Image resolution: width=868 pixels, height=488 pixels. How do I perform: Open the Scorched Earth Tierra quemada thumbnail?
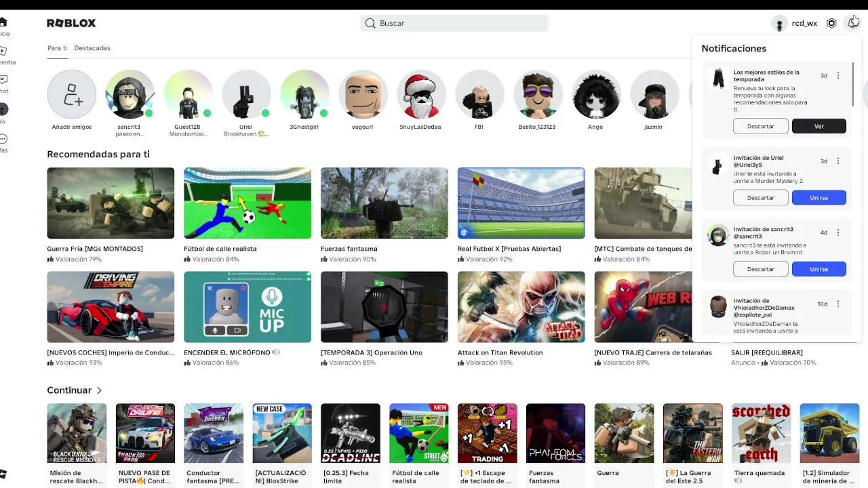762,434
